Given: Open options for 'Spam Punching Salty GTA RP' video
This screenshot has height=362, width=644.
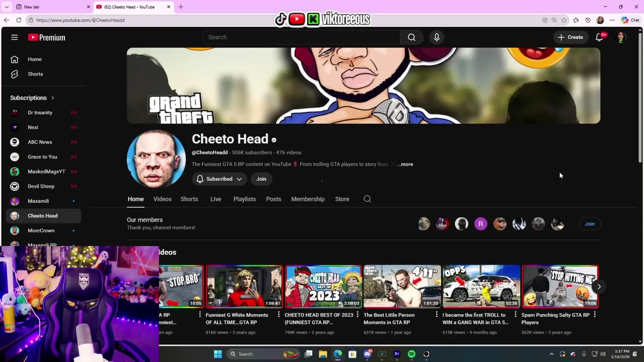Looking at the screenshot, I should tap(595, 315).
